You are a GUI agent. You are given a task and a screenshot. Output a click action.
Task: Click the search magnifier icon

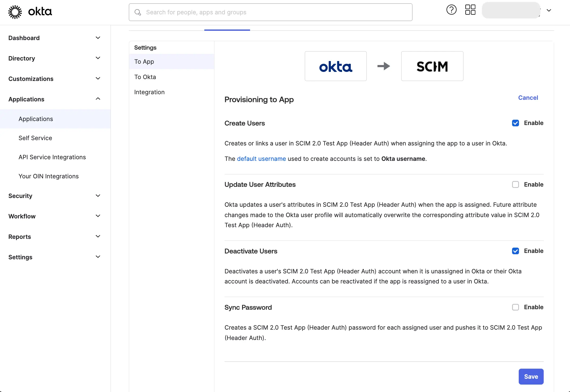(138, 12)
